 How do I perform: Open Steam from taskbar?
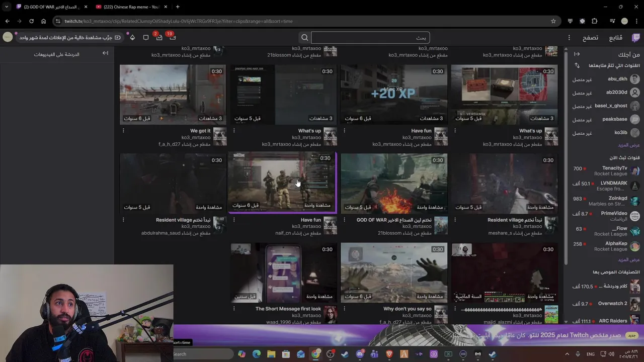click(x=345, y=354)
